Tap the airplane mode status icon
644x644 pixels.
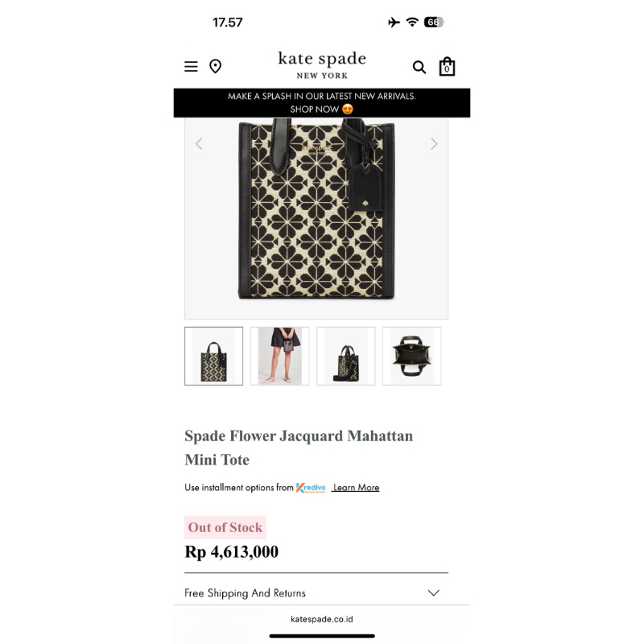(x=394, y=23)
